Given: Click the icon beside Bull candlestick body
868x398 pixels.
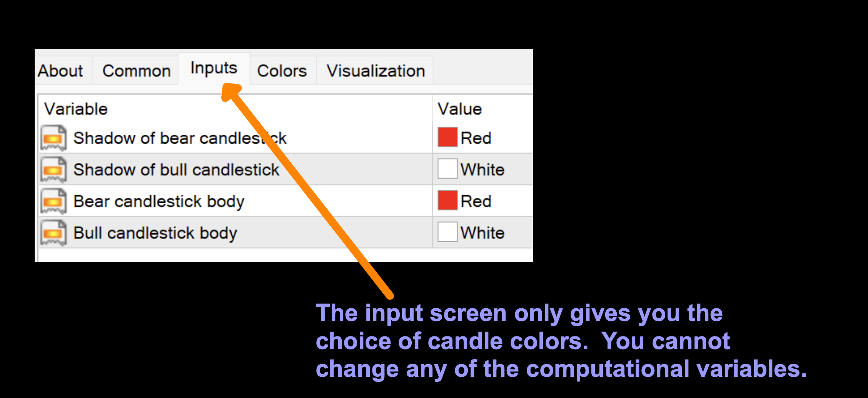Looking at the screenshot, I should tap(53, 232).
